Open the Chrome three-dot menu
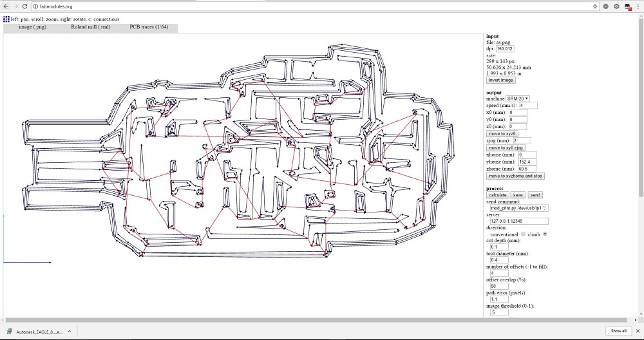This screenshot has width=644, height=340. (638, 6)
